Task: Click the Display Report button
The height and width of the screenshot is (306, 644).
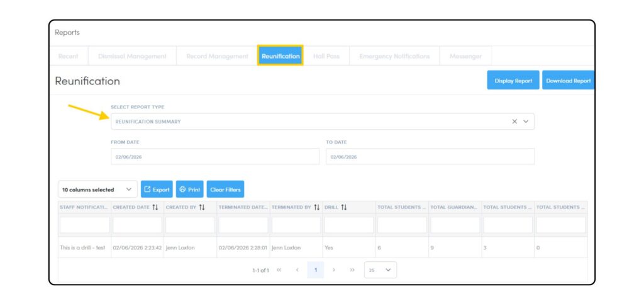Action: (x=513, y=81)
